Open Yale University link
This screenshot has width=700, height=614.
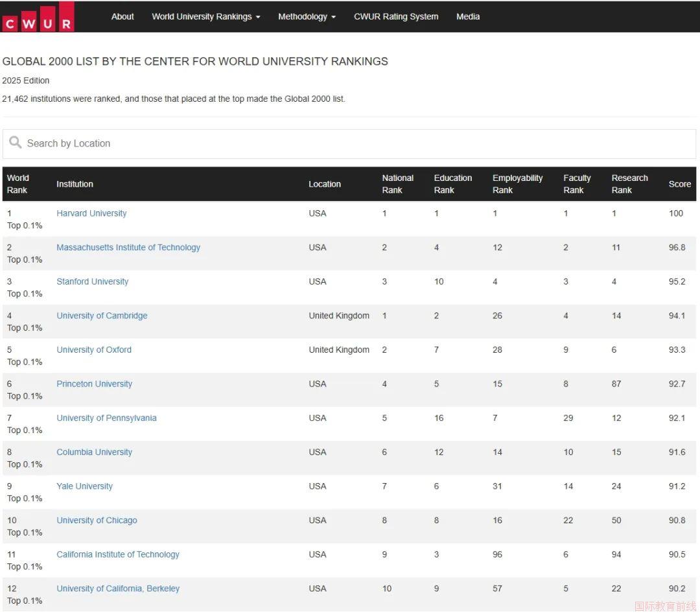(84, 486)
